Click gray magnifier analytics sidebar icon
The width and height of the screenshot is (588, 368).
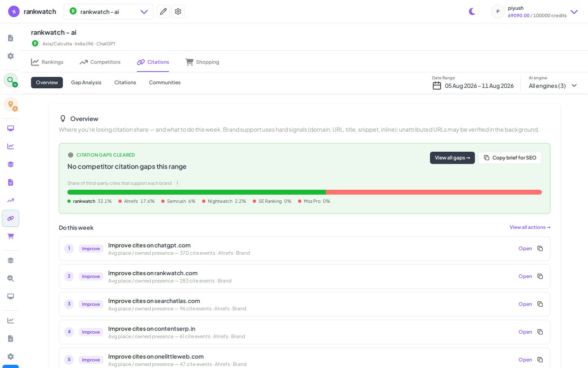point(11,278)
